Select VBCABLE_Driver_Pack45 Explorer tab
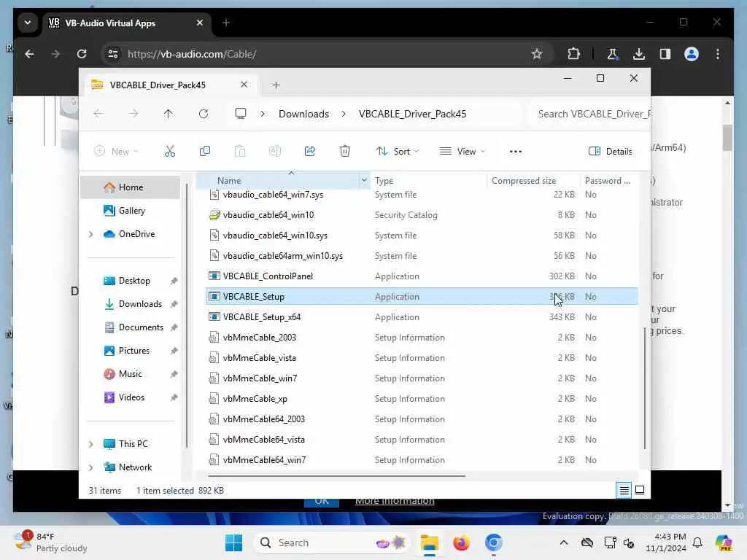Viewport: 747px width, 560px height. click(x=171, y=85)
